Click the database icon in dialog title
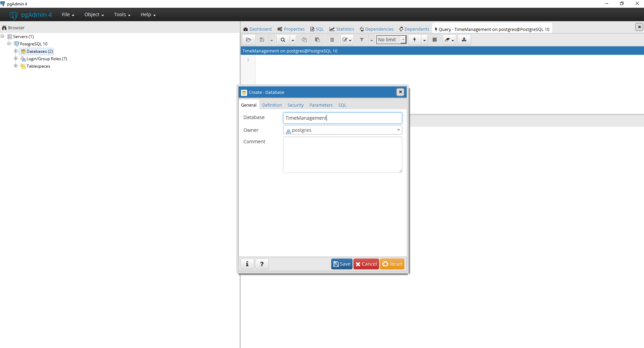 click(244, 92)
